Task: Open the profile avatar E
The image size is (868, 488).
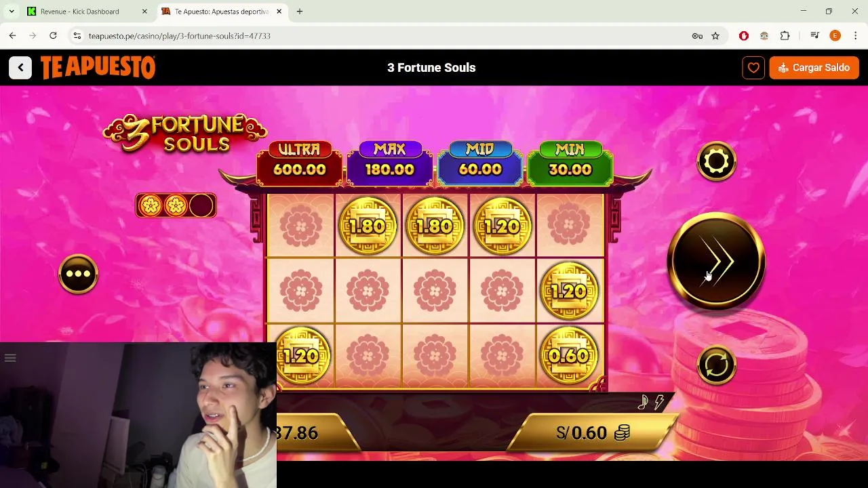Action: (835, 36)
